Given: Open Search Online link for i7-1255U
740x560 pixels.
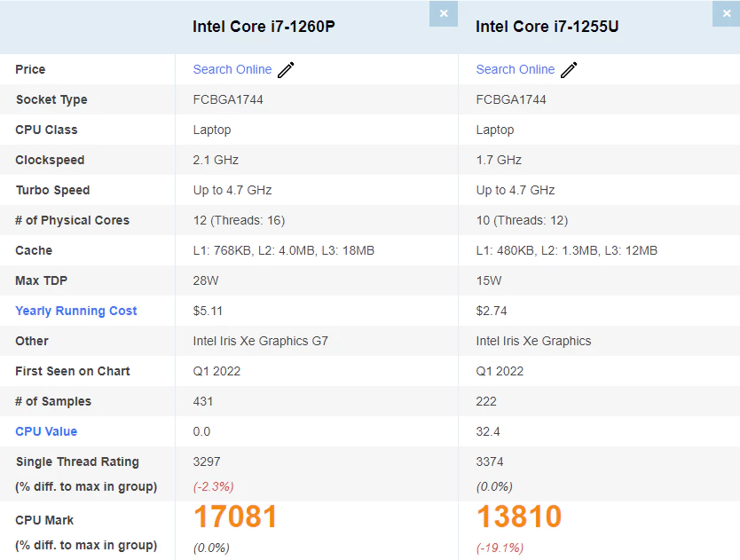Looking at the screenshot, I should tap(516, 69).
